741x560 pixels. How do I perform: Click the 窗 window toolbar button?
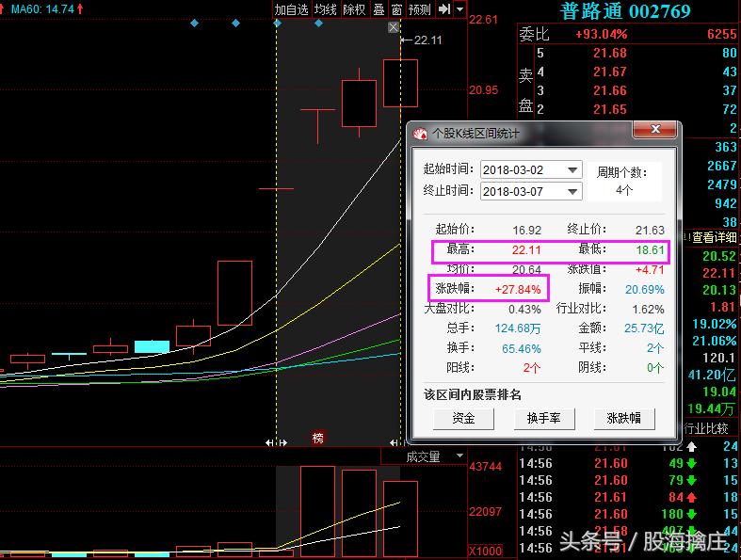tap(396, 9)
